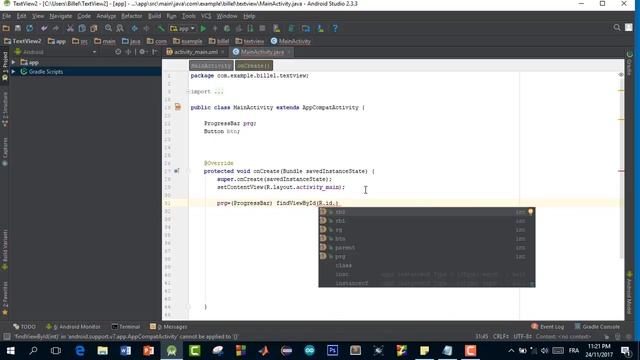Expand the app tree node

(x=13, y=62)
